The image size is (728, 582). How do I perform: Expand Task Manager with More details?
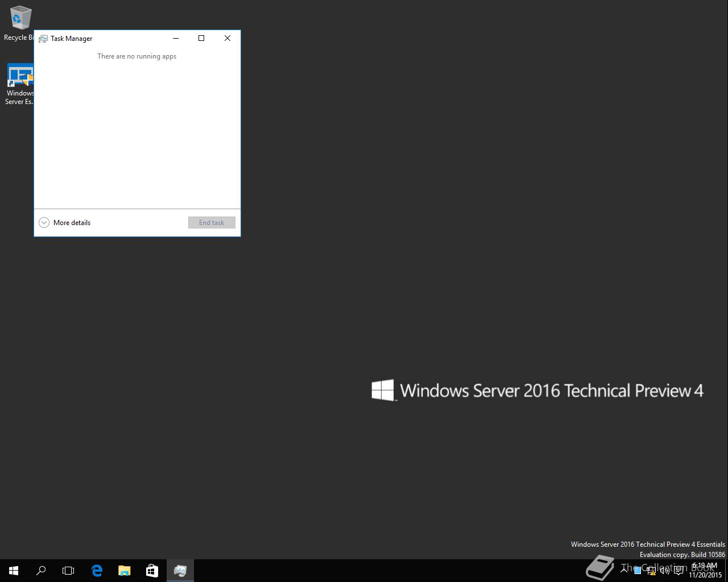64,223
